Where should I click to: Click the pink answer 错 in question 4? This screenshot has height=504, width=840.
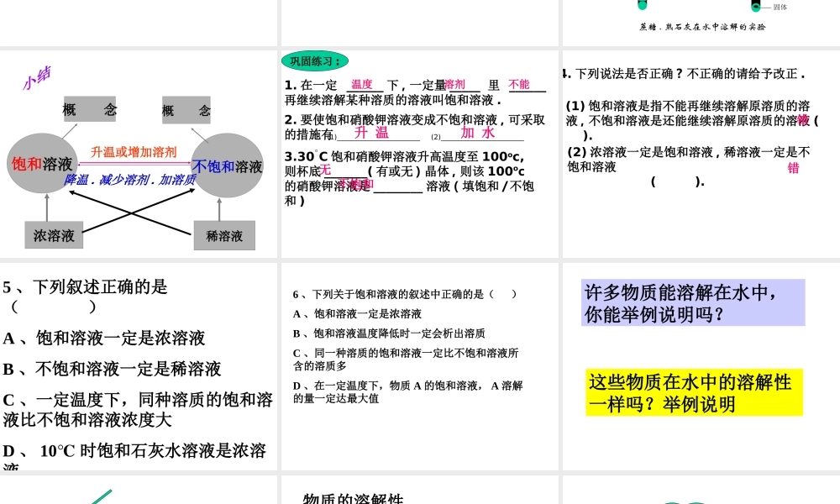pos(794,168)
